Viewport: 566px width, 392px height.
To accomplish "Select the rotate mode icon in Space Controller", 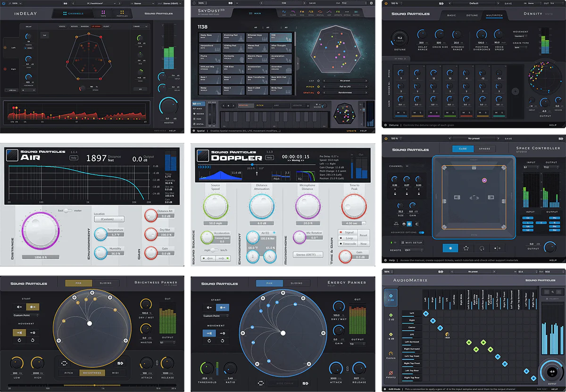I will click(x=482, y=248).
